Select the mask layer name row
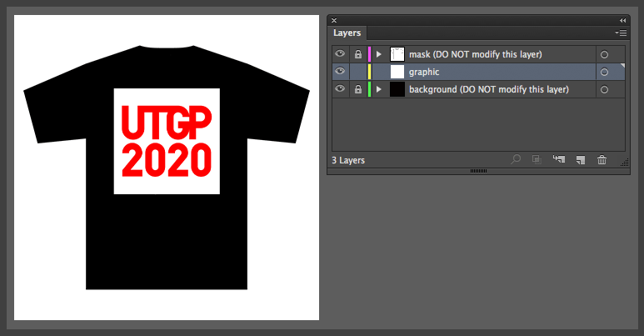Viewport: 644px width, 336px height. (x=476, y=54)
